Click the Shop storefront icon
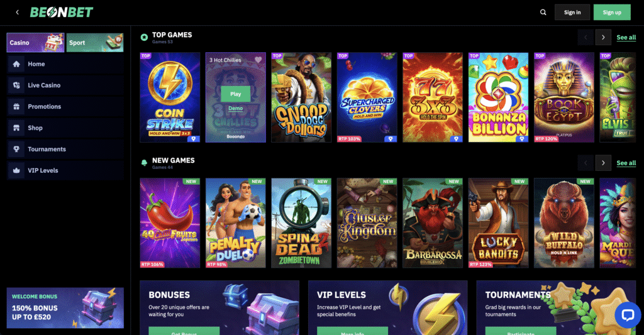Image resolution: width=644 pixels, height=335 pixels. (x=16, y=128)
